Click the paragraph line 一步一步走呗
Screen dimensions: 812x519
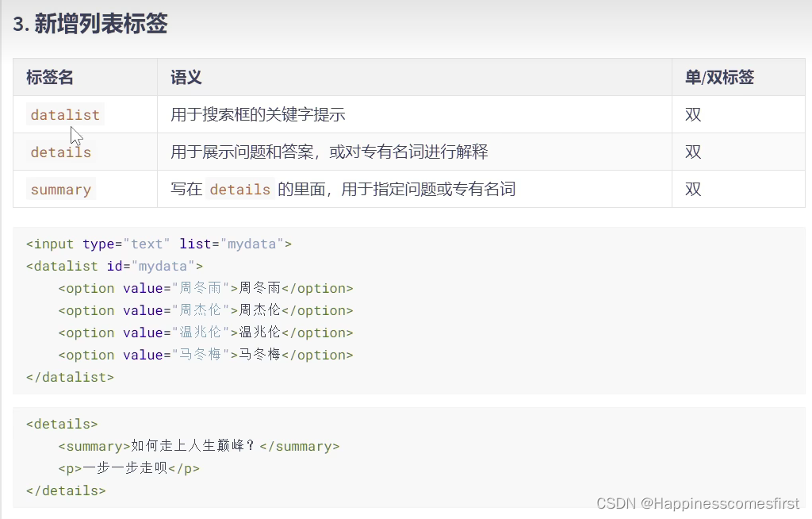point(131,468)
